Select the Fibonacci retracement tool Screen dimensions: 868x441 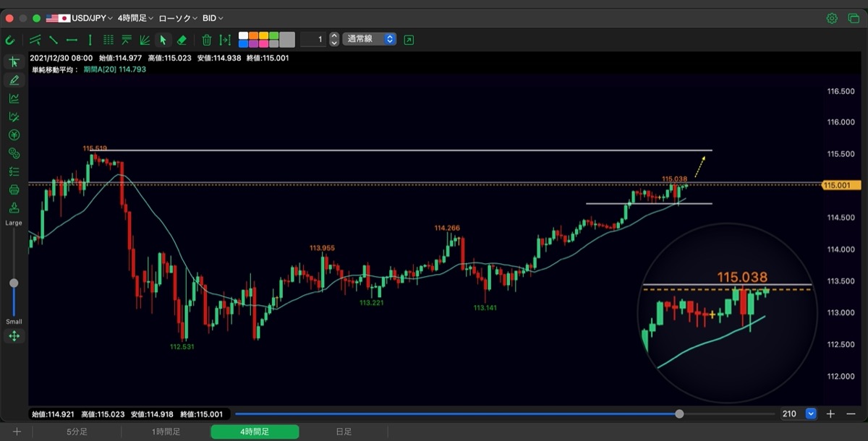click(127, 40)
